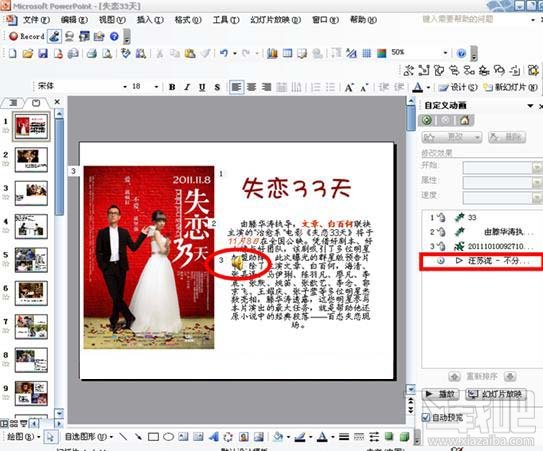The width and height of the screenshot is (543, 451).
Task: Click the speaker sound icon on the slide
Action: click(x=238, y=264)
